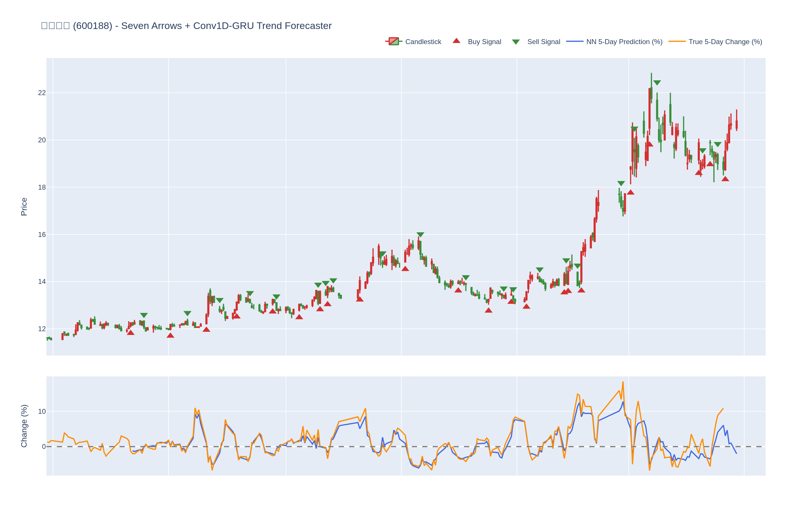Click the Change (%) y-axis title
The width and height of the screenshot is (812, 522).
[24, 426]
